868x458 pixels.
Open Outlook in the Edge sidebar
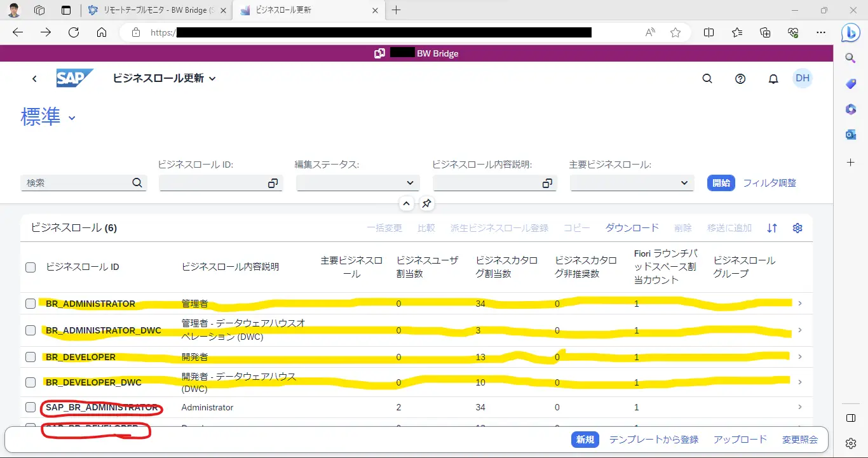(851, 135)
